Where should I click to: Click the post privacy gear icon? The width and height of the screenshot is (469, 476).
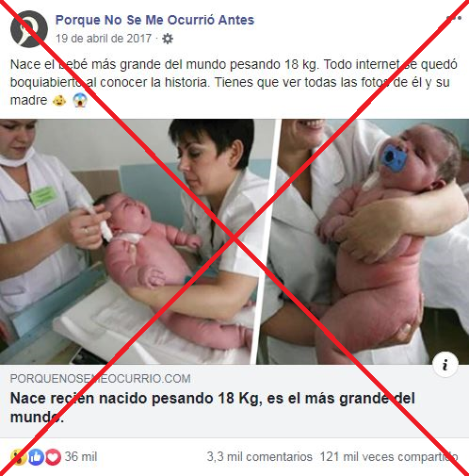(x=168, y=39)
